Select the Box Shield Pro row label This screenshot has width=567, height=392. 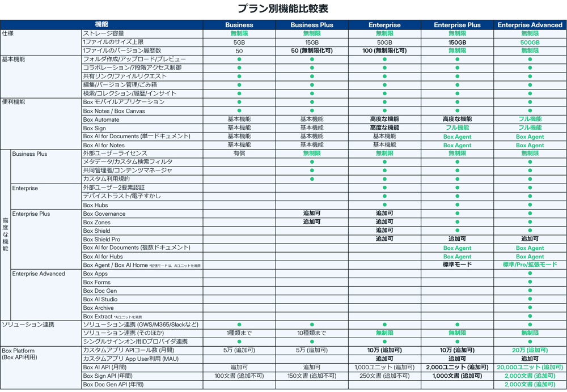(101, 239)
